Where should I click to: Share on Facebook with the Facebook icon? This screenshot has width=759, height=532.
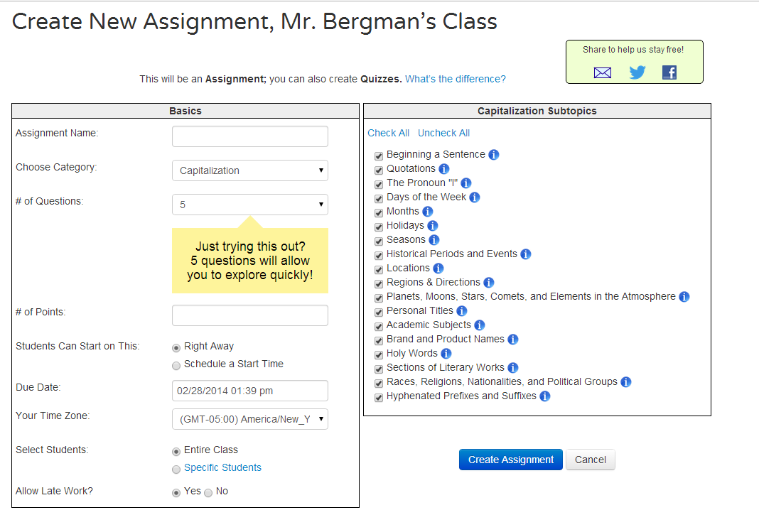(x=669, y=72)
